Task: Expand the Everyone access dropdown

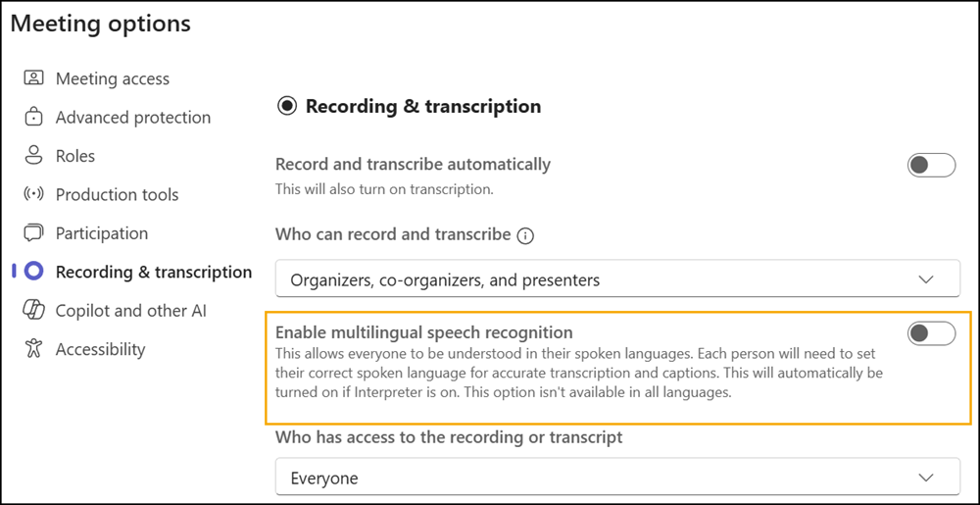Action: 617,478
